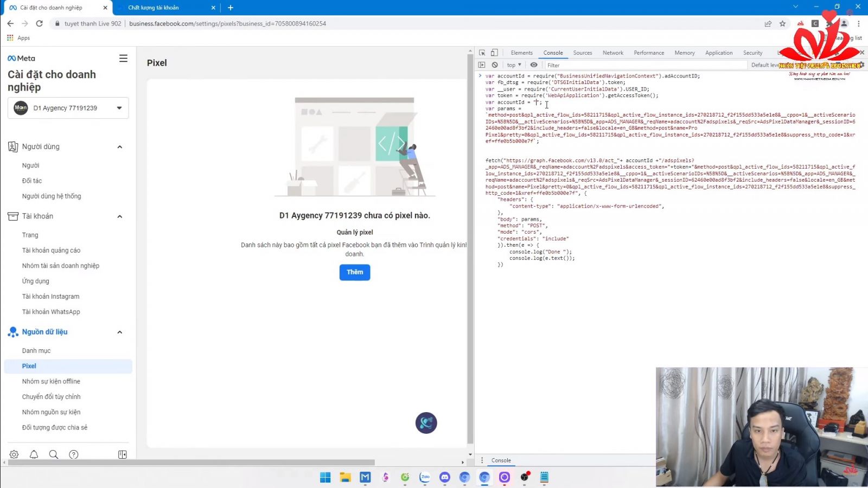This screenshot has width=868, height=488.
Task: Collapse the Người dùng section
Action: coord(120,147)
